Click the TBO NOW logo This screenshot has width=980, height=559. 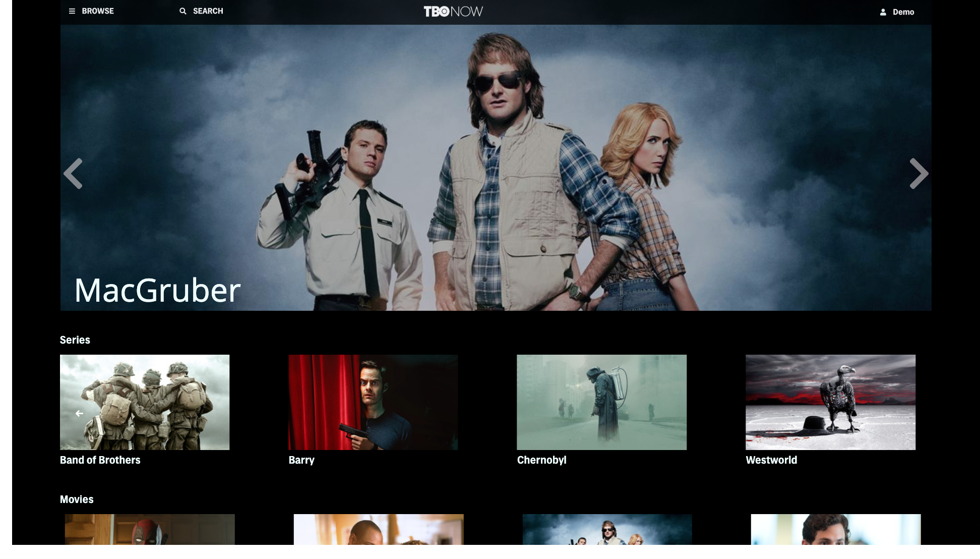tap(453, 12)
